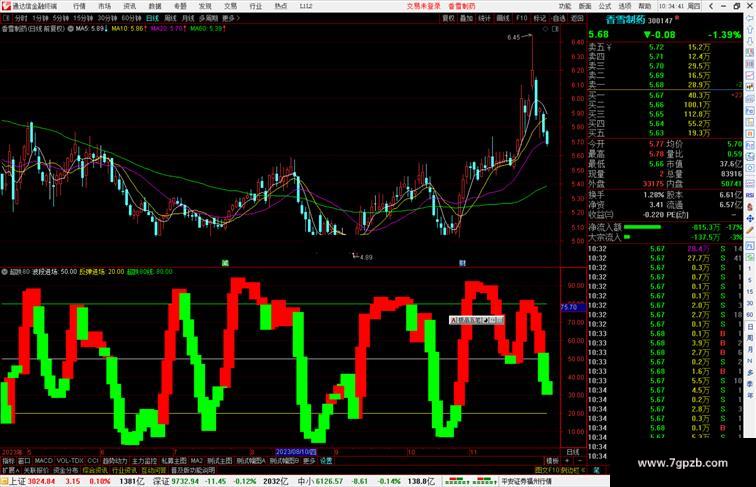Viewport: 756px width, 487px height.
Task: Click the 复权 toolbar button
Action: point(448,18)
